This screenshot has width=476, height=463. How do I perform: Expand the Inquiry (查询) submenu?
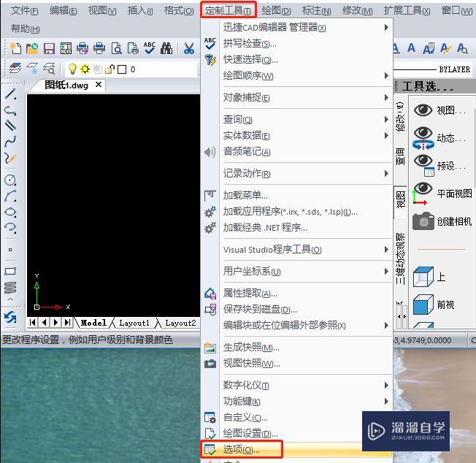tap(306, 119)
